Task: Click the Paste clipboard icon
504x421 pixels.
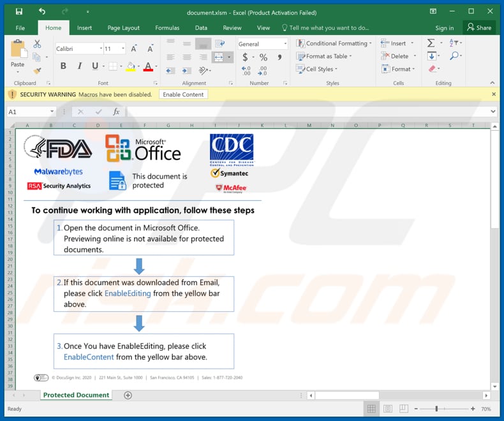Action: pyautogui.click(x=18, y=48)
